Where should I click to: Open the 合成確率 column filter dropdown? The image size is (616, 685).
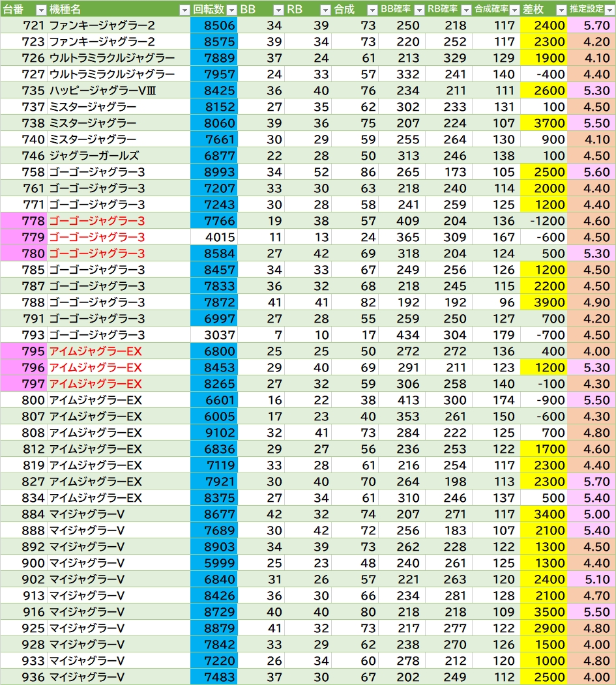coord(514,10)
